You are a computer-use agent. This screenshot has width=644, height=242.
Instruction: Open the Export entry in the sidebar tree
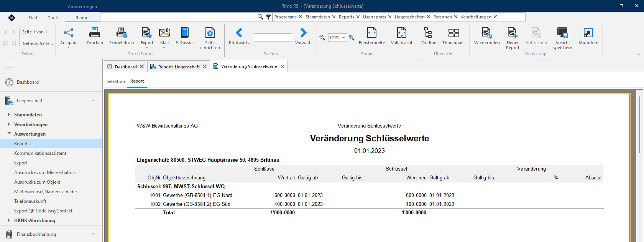(x=21, y=163)
